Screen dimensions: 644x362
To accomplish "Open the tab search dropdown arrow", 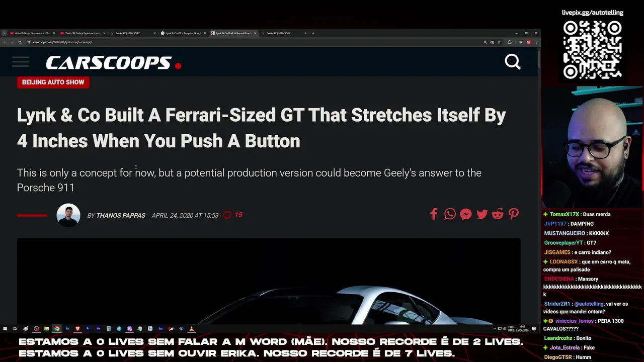I will click(4, 33).
